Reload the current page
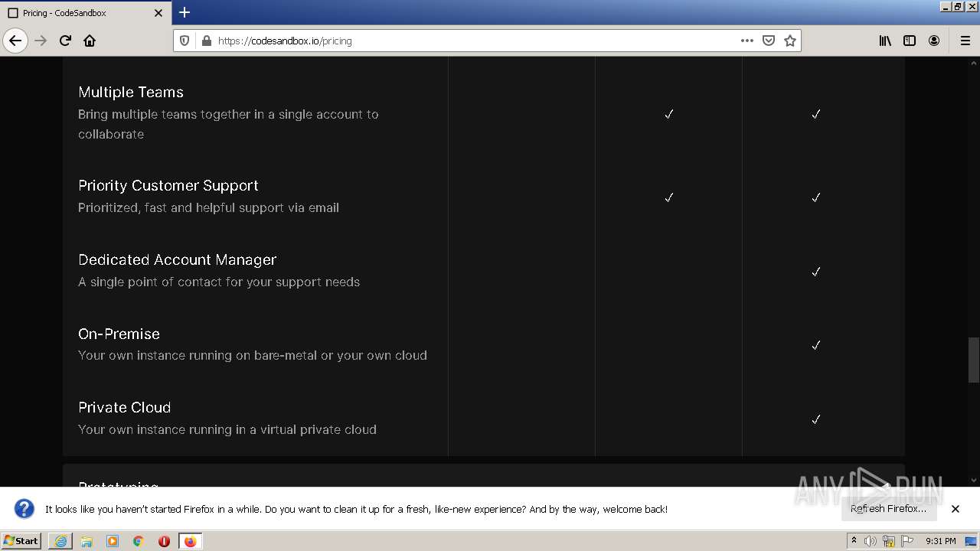This screenshot has width=980, height=551. (65, 41)
